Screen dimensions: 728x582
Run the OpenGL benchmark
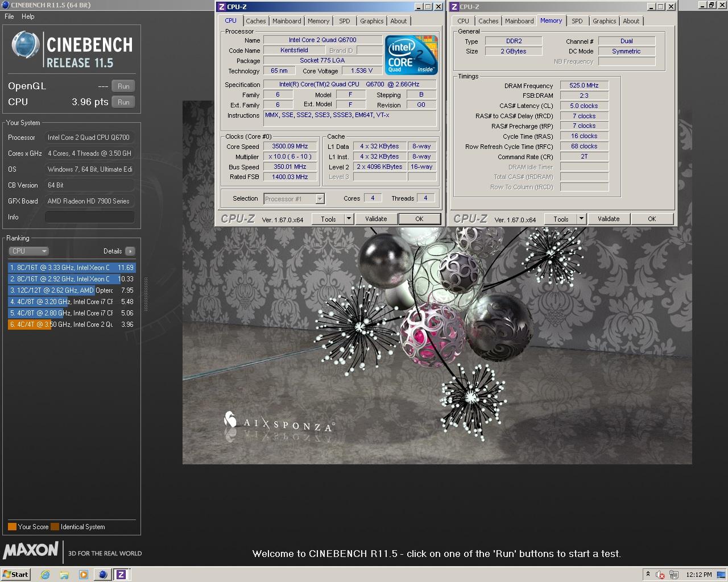(123, 86)
